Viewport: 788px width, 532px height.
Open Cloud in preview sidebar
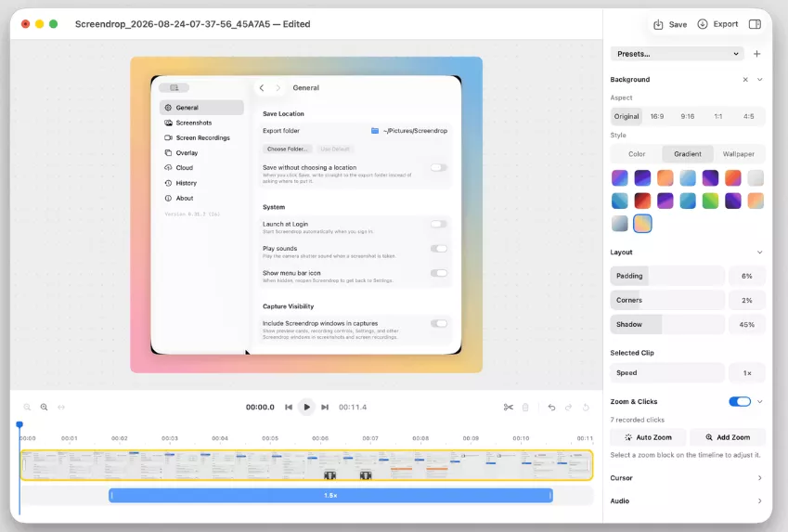[201, 168]
